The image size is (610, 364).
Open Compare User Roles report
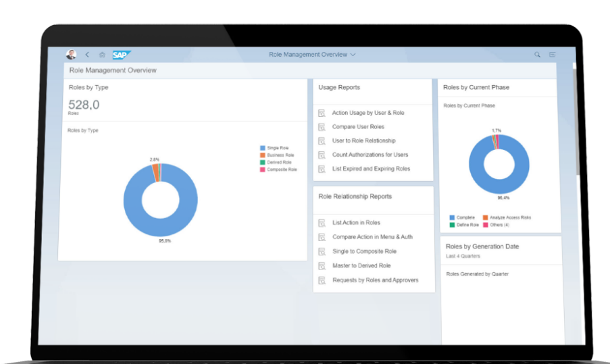358,127
